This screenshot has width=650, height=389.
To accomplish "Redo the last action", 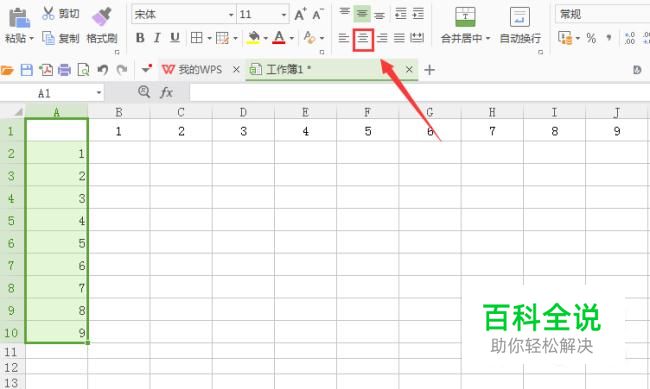I will [121, 70].
